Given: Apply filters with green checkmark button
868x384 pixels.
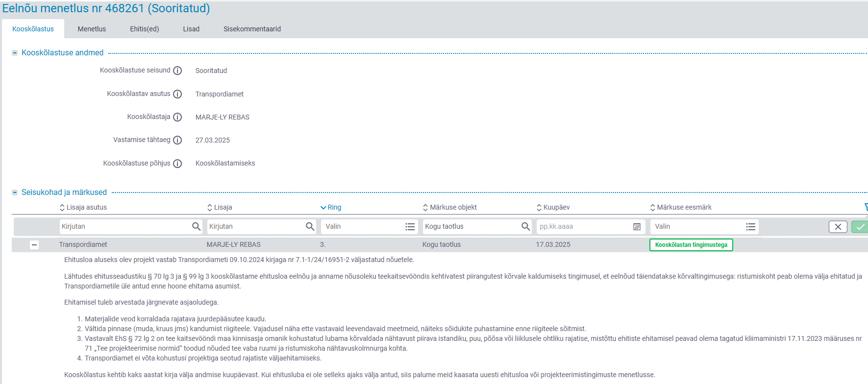Looking at the screenshot, I should [x=860, y=227].
